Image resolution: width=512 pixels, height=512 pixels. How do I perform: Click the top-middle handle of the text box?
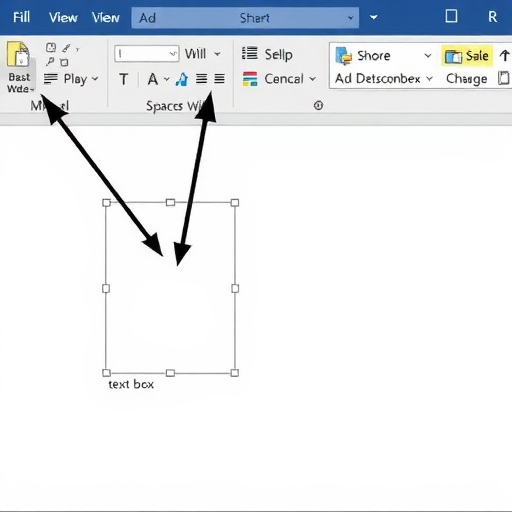(170, 202)
